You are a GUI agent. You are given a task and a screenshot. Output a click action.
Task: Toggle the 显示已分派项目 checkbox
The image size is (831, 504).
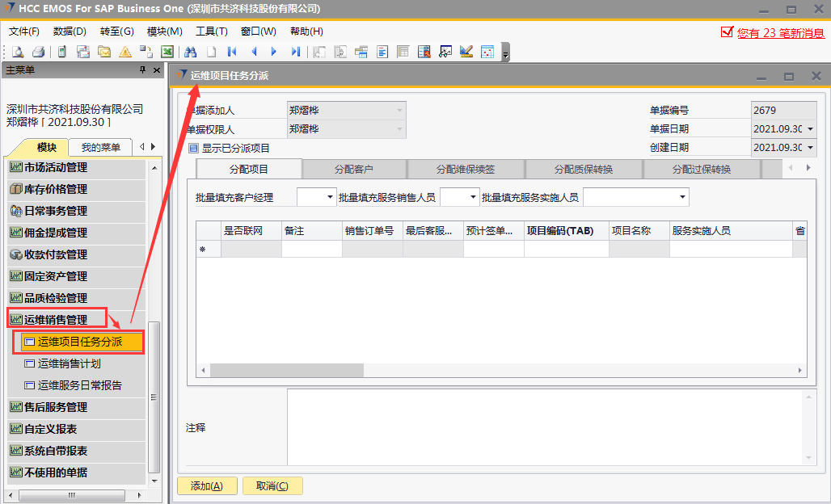pos(193,149)
